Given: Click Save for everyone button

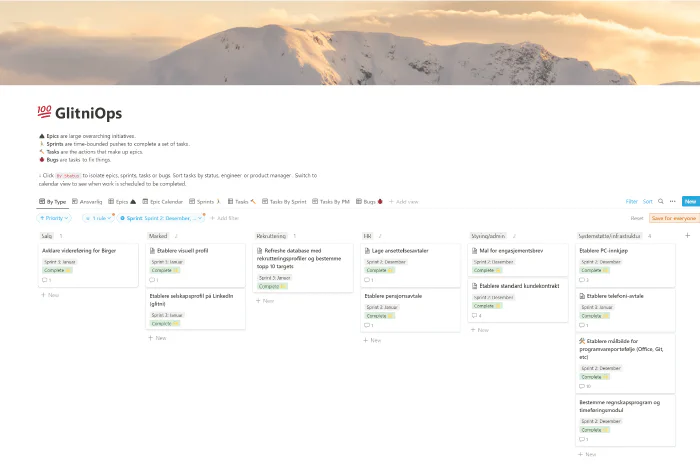Looking at the screenshot, I should tap(671, 217).
